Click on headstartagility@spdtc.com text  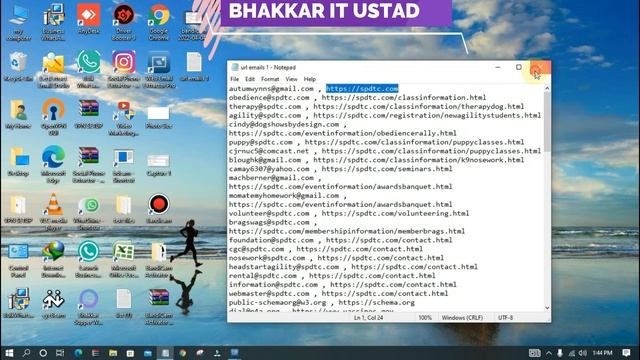coord(284,267)
